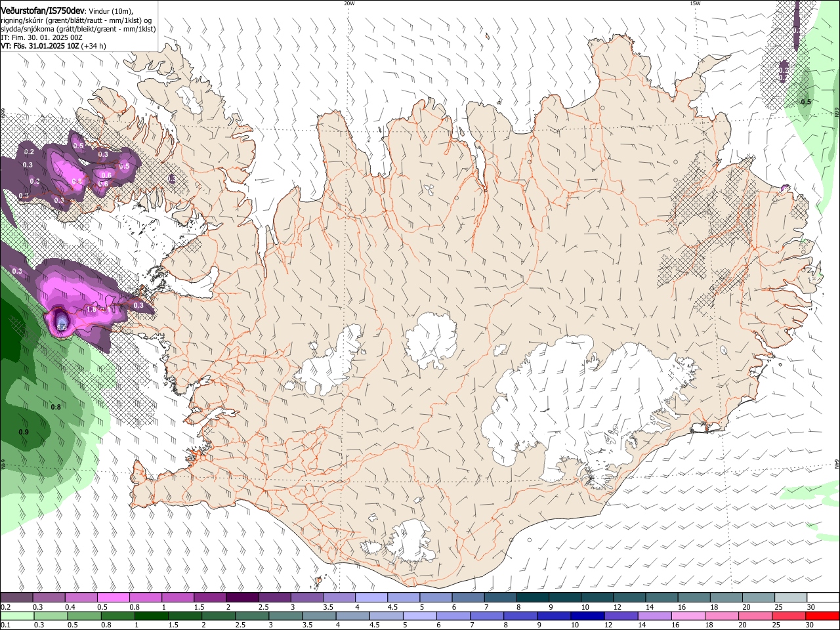Click the 'VT: Fös. 31.01.2025 10Z (+34 h)' line
Viewport: 840px width, 630px height.
[x=53, y=47]
